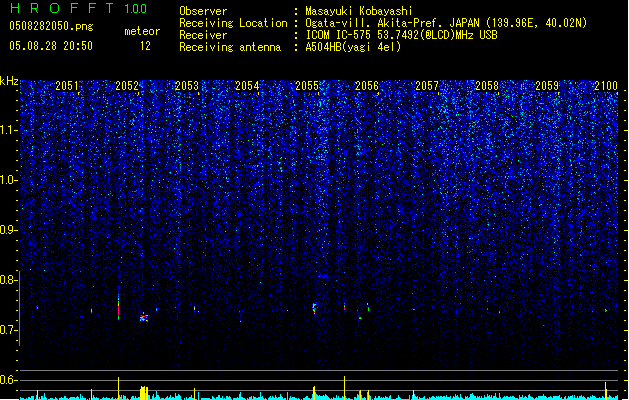Click the tall yellow spike below 2052 echo
Image resolution: width=629 pixels, height=400 pixels.
[118, 388]
